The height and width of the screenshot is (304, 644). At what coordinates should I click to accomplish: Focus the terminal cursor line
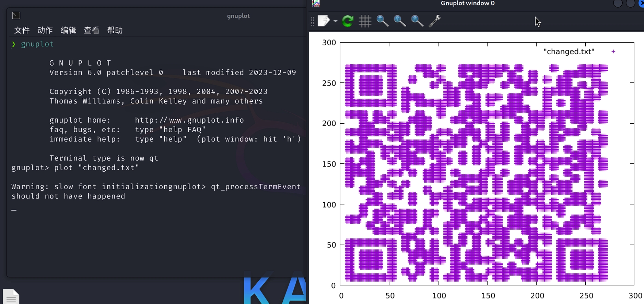tap(14, 209)
